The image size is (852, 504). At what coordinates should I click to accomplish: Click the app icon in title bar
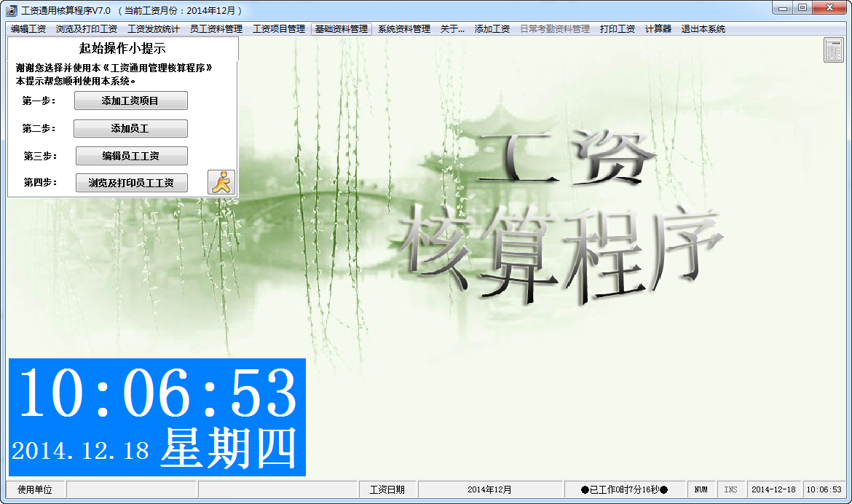pyautogui.click(x=12, y=11)
